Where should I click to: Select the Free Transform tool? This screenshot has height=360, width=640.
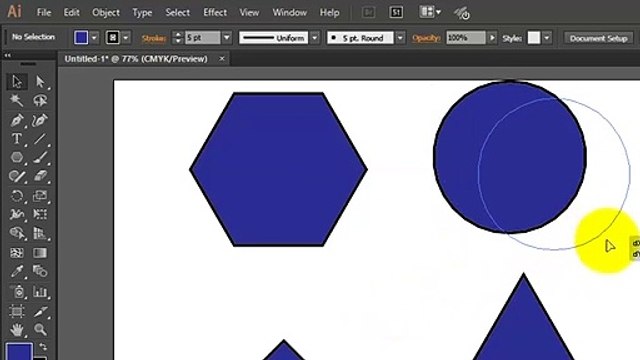coord(40,214)
